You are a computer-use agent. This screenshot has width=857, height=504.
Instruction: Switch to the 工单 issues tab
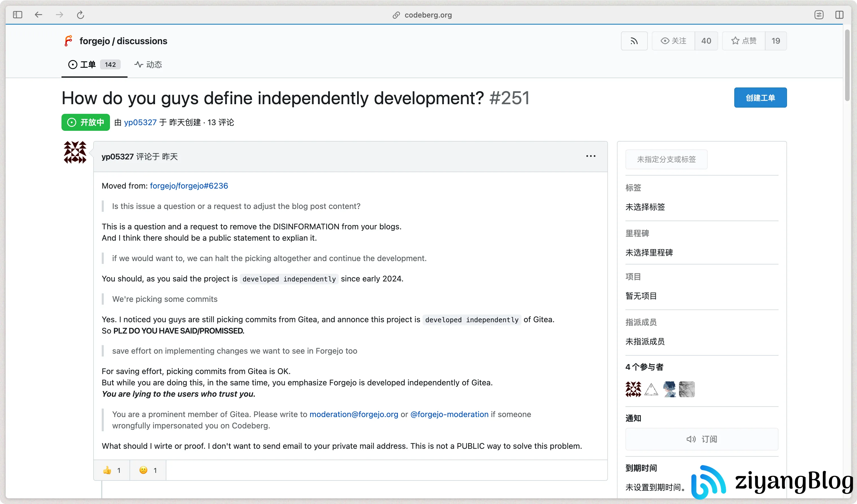94,65
